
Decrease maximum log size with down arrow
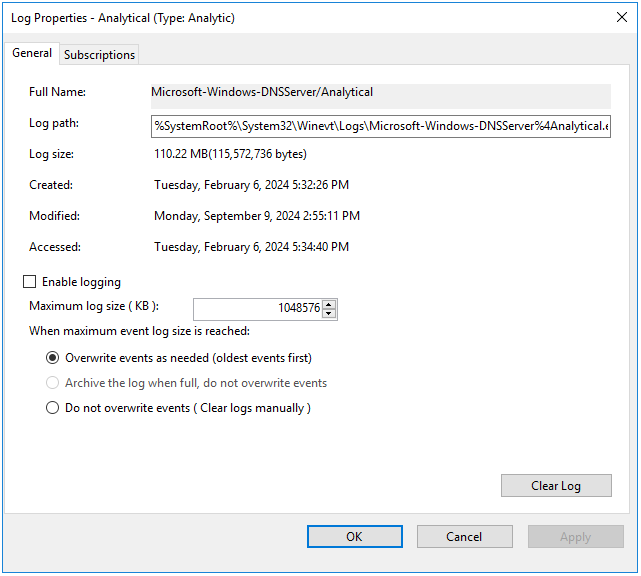pos(329,314)
